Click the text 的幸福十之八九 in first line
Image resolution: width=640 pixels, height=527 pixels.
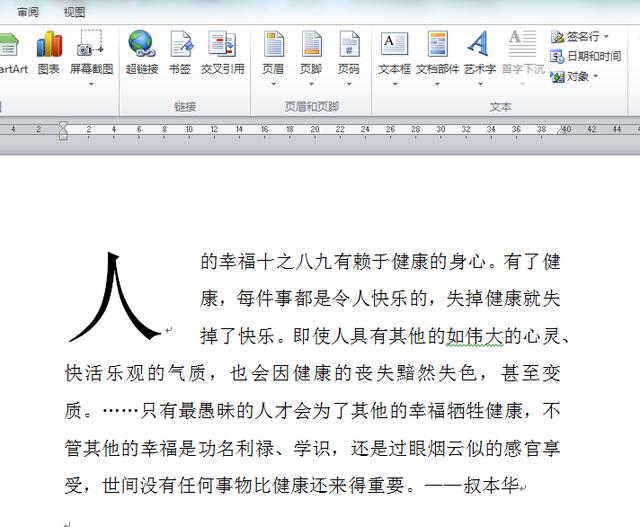point(266,262)
